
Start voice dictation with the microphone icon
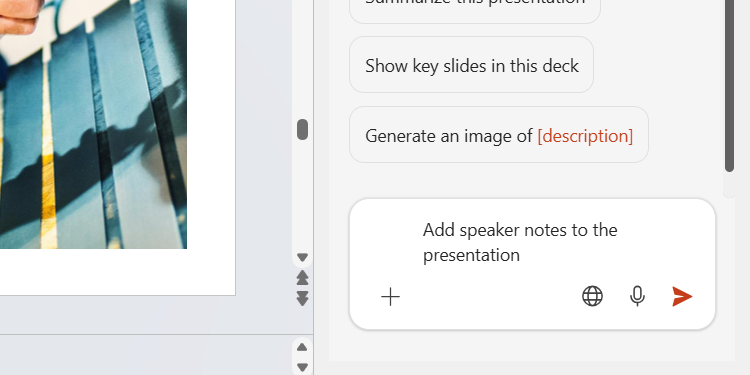click(x=637, y=297)
